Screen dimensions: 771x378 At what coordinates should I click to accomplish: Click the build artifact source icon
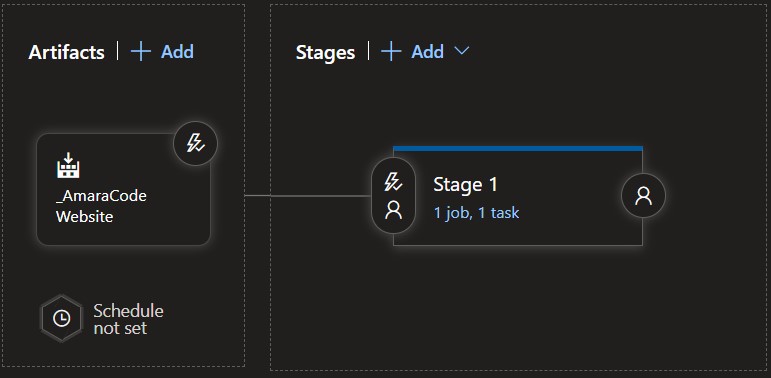click(68, 166)
